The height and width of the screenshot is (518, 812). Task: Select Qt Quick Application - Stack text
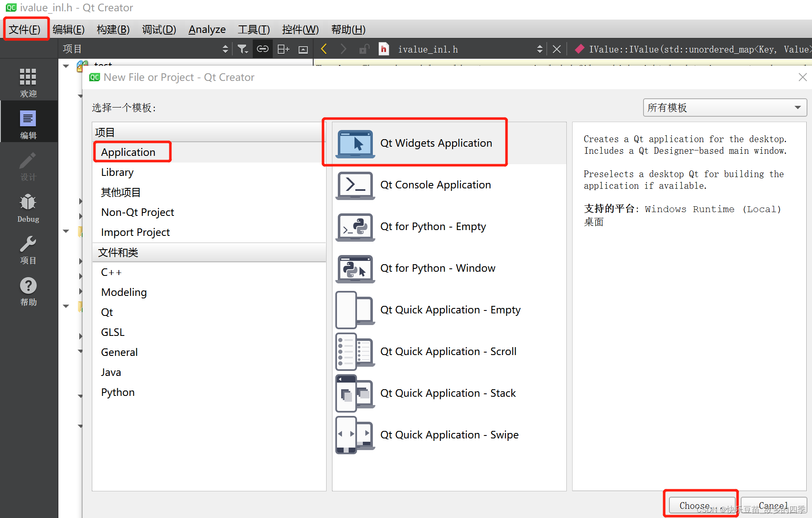448,393
